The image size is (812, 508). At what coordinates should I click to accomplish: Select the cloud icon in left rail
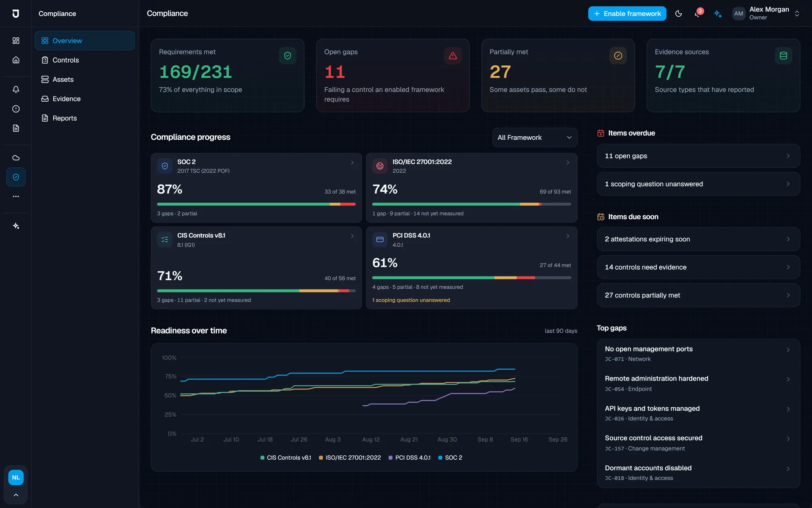pos(16,158)
